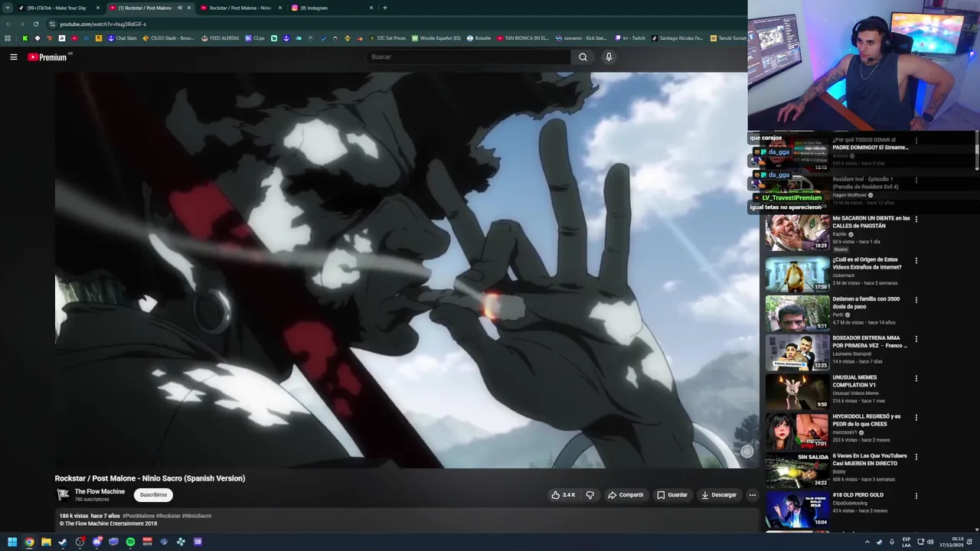Viewport: 980px width, 551px height.
Task: Switch to the second Rockstar / Post Malone tab
Action: point(239,8)
